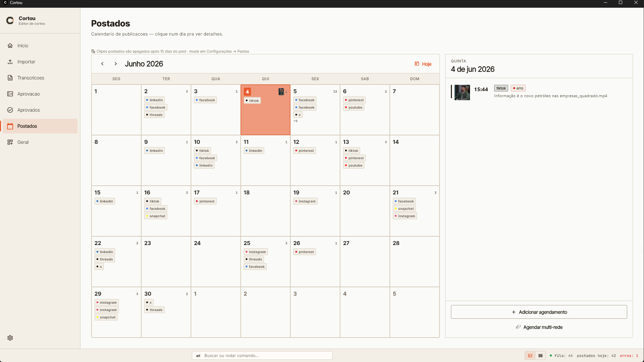Click the facebook chip on day 3
Viewport: 644px width, 362px height.
tap(206, 100)
